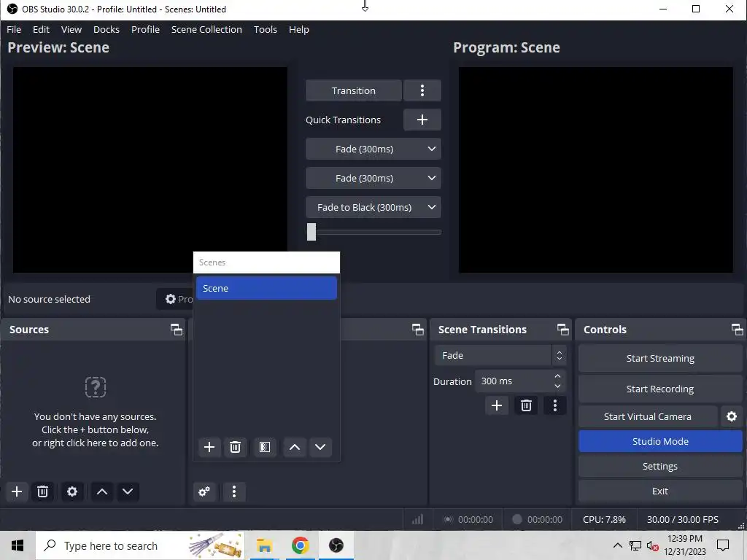
Task: Open audio mixer advanced properties gears
Action: point(204,491)
